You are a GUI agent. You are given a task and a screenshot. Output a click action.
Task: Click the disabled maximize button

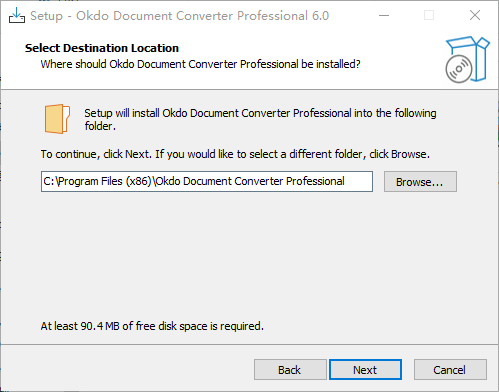pyautogui.click(x=429, y=15)
